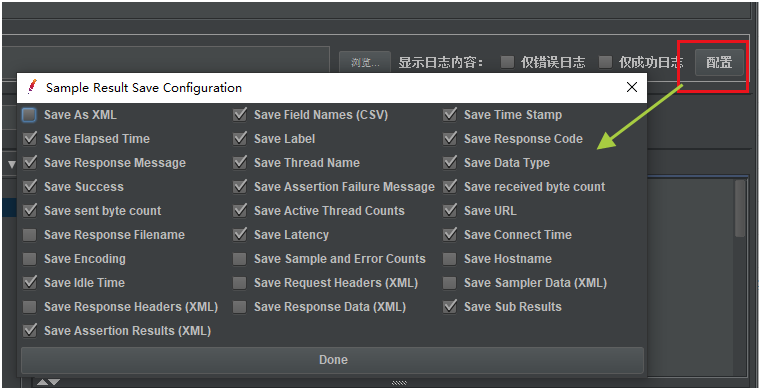The image size is (761, 390).
Task: Turn on Save Request Headers (XML)
Action: click(240, 283)
